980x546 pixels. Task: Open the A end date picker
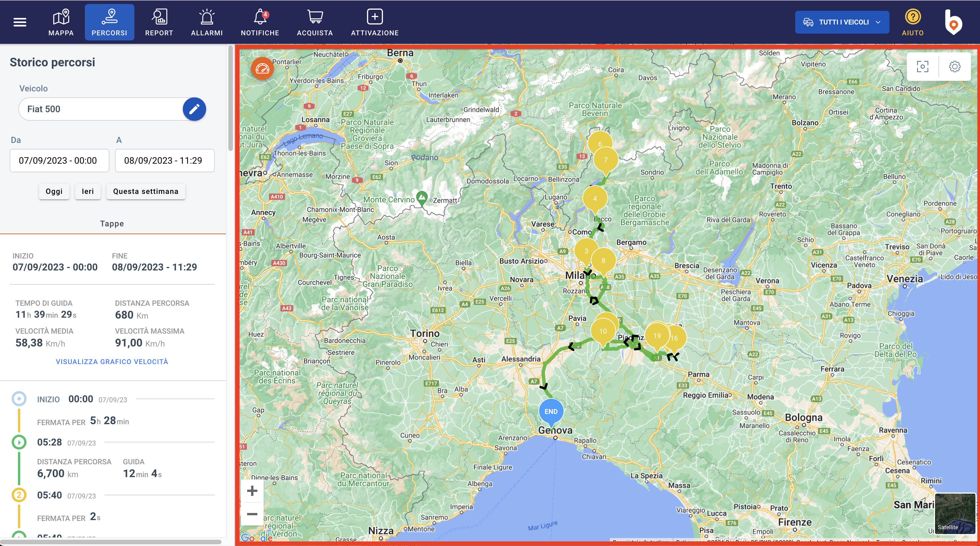click(x=164, y=161)
